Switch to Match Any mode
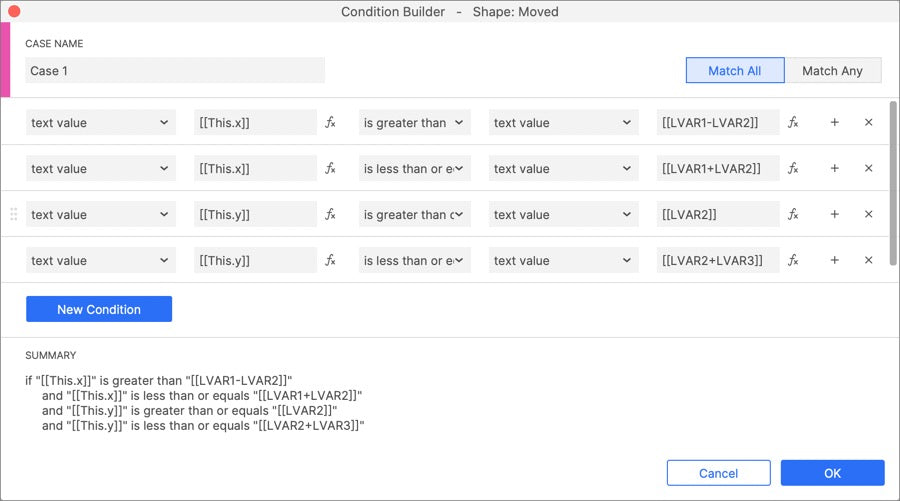 [x=832, y=71]
